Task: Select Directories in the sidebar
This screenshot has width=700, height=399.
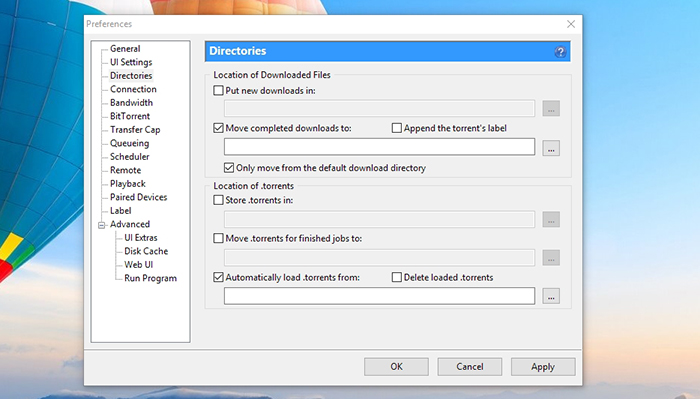Action: click(x=131, y=75)
